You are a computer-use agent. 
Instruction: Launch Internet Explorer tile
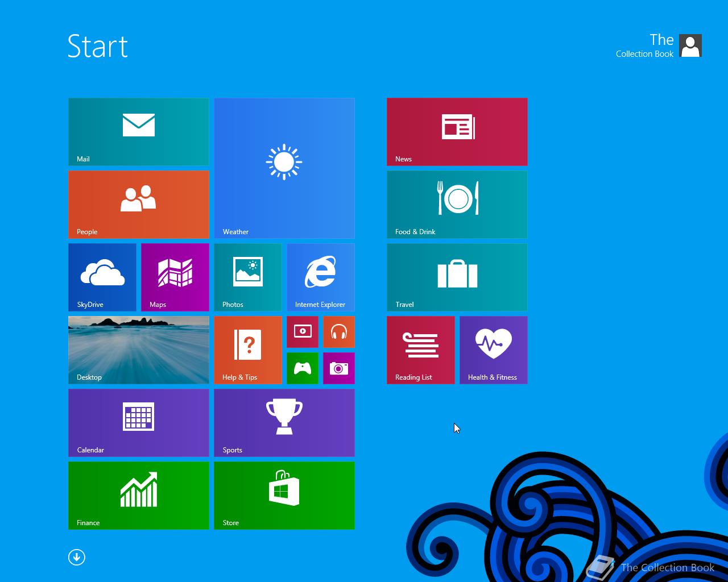(x=321, y=277)
